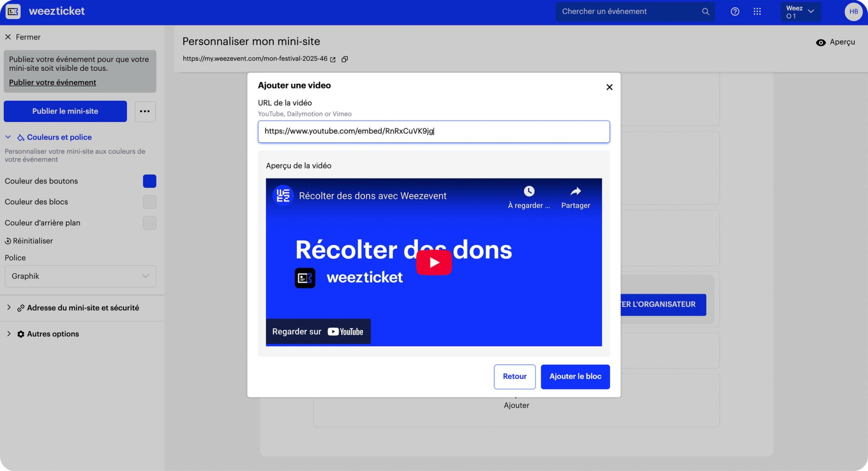Click the weezticket logo icon
This screenshot has height=471, width=868.
coord(13,11)
